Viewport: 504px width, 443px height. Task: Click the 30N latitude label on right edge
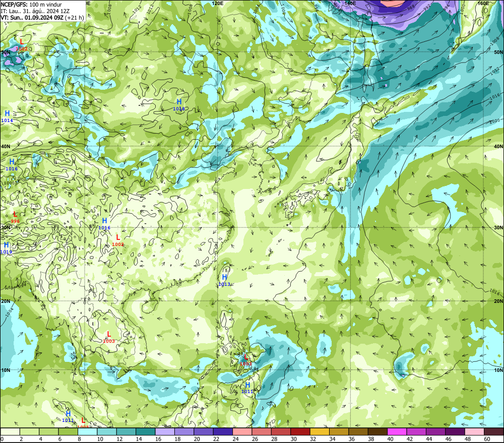498,227
